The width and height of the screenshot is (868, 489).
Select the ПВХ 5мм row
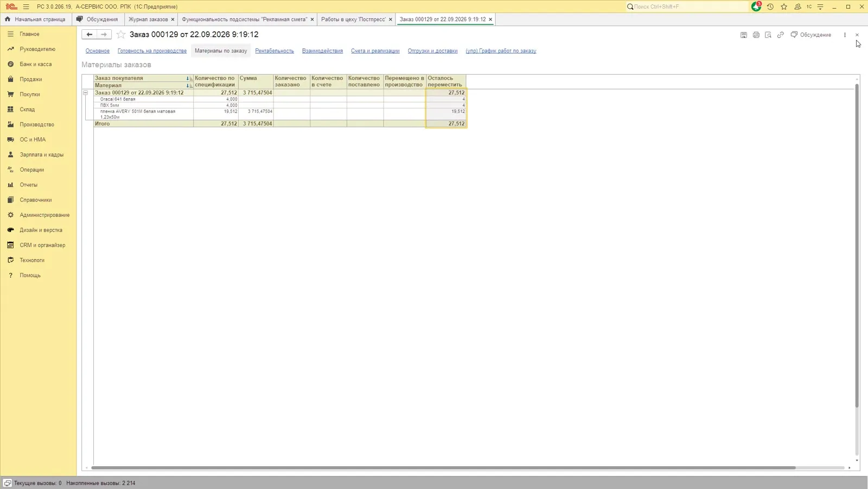(279, 105)
